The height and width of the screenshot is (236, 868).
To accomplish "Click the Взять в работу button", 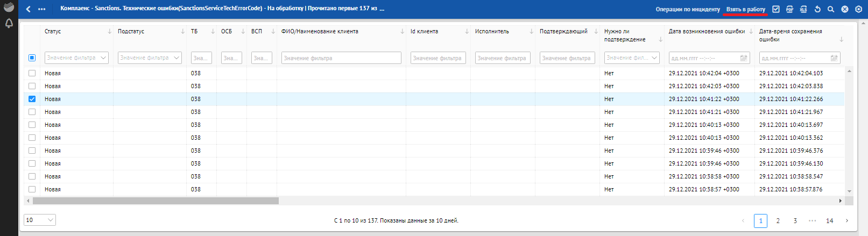I will 745,9.
